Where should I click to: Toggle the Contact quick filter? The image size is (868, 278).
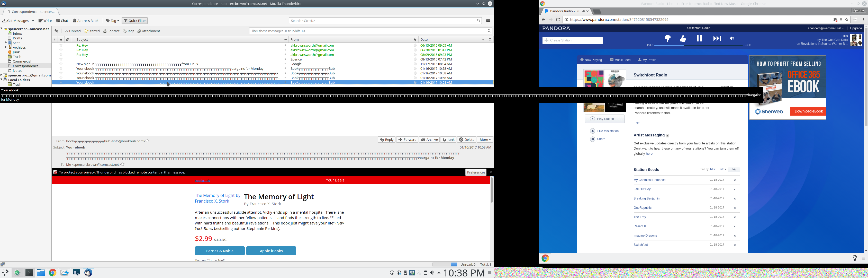tap(112, 31)
